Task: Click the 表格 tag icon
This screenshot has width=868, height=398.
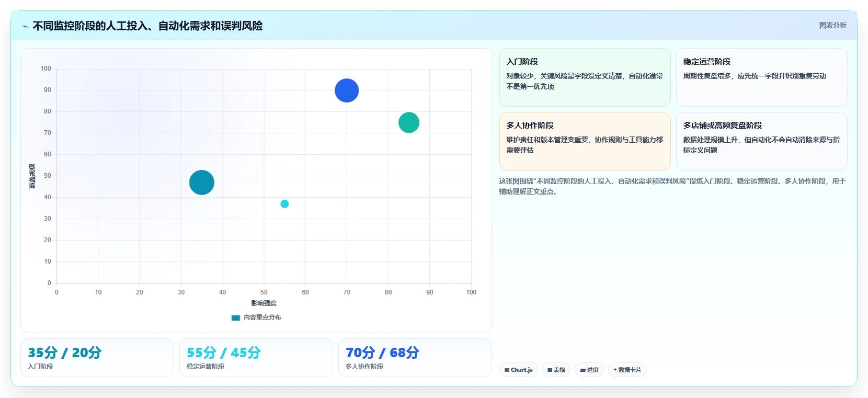Action: [550, 370]
